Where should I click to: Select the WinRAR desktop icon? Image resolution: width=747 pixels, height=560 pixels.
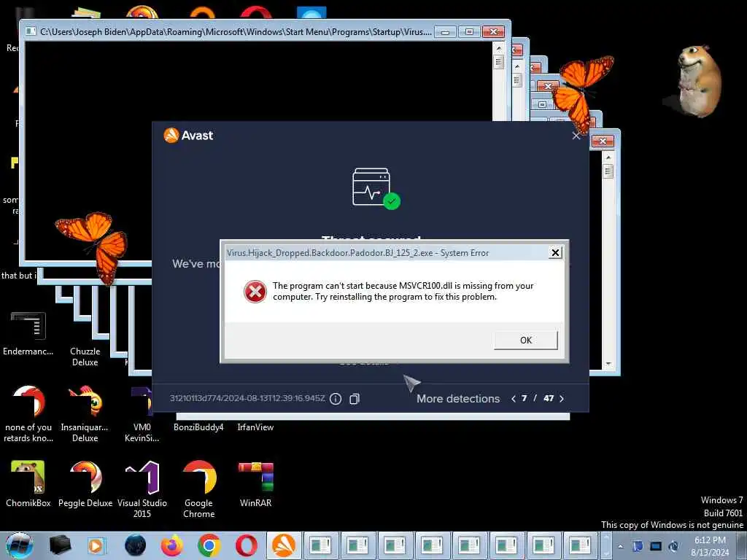255,484
